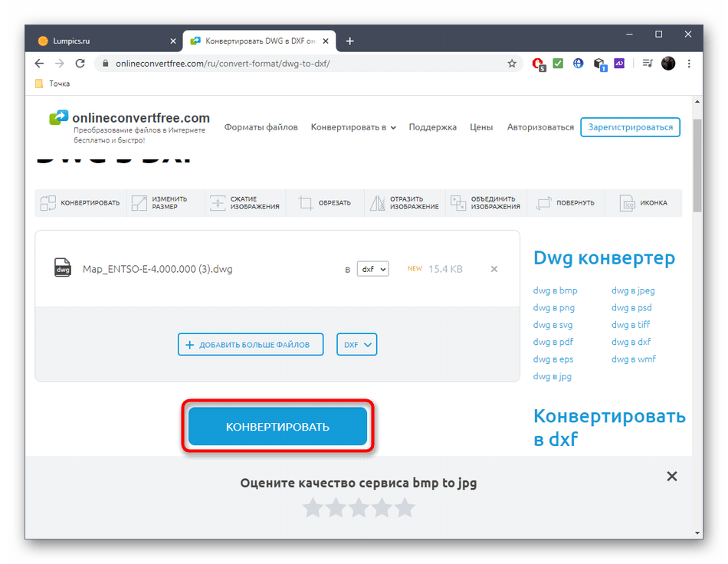
Task: Open Chrome's three-dot menu
Action: pyautogui.click(x=689, y=64)
